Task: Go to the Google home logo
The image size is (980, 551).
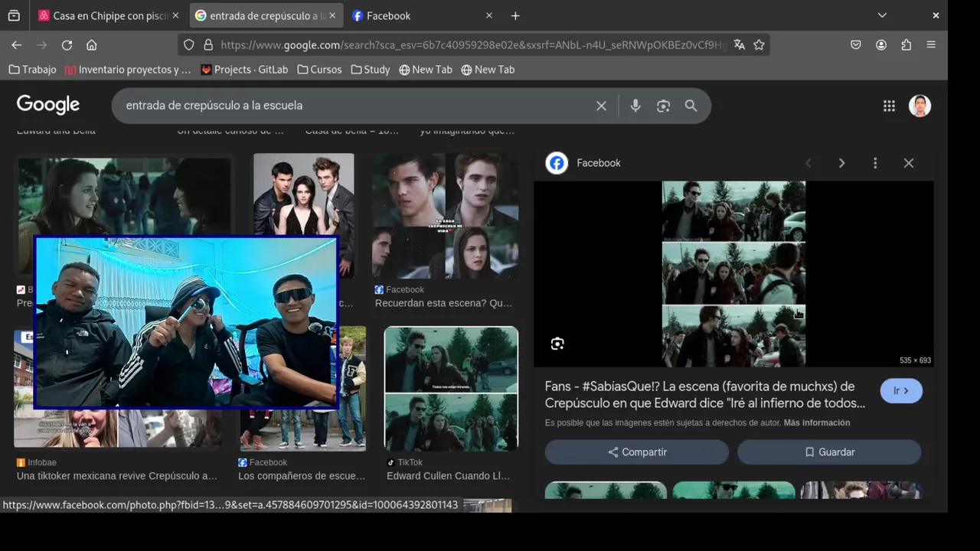Action: click(48, 105)
